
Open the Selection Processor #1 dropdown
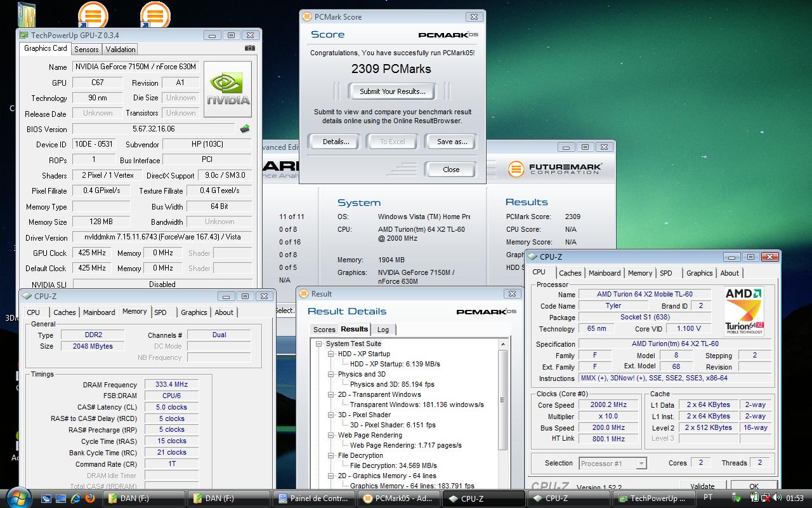(641, 463)
